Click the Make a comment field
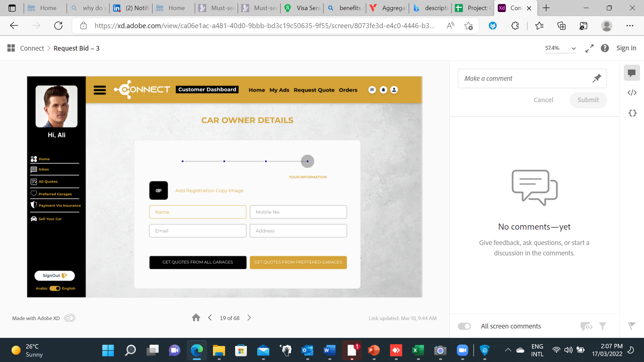Viewport: 644px width, 362px height. (x=523, y=78)
